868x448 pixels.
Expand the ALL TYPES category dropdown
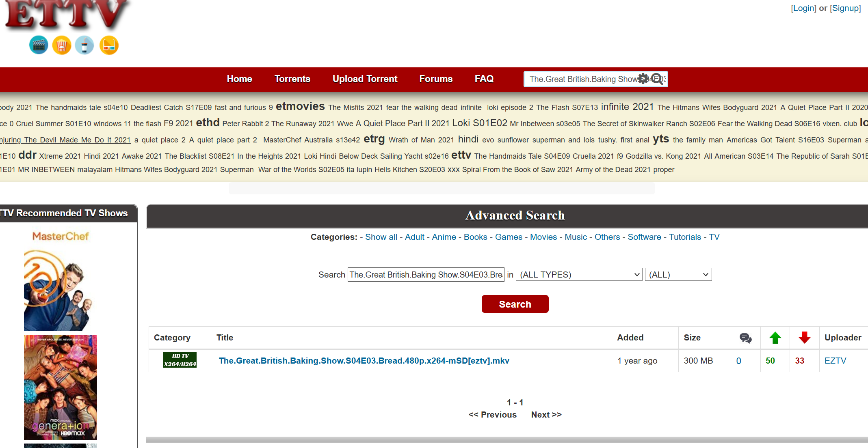(x=579, y=275)
